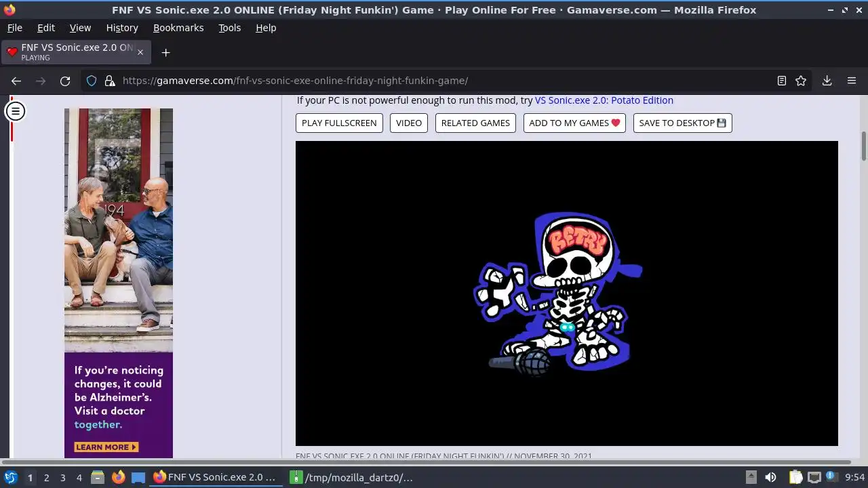Open the File menu
868x488 pixels.
pyautogui.click(x=14, y=28)
